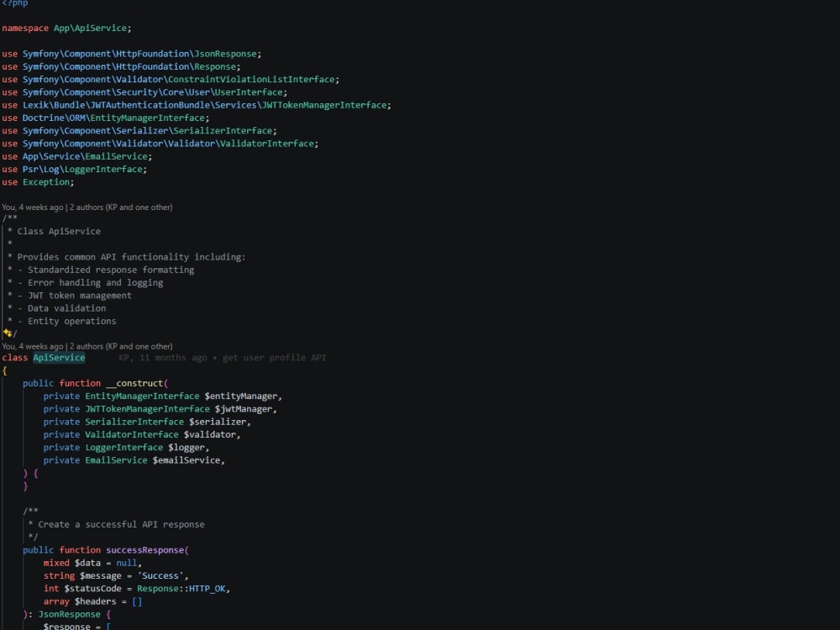Click 'EntityManagerInterface' in the Doctrine import

147,118
